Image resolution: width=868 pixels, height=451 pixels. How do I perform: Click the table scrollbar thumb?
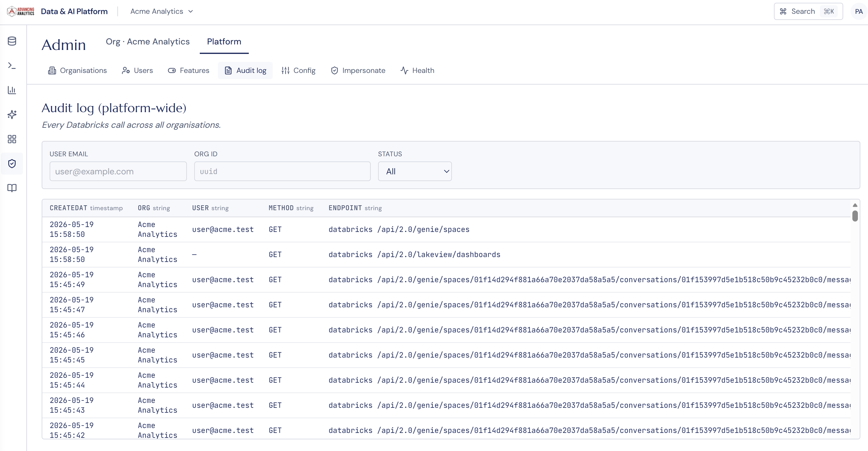(x=855, y=216)
